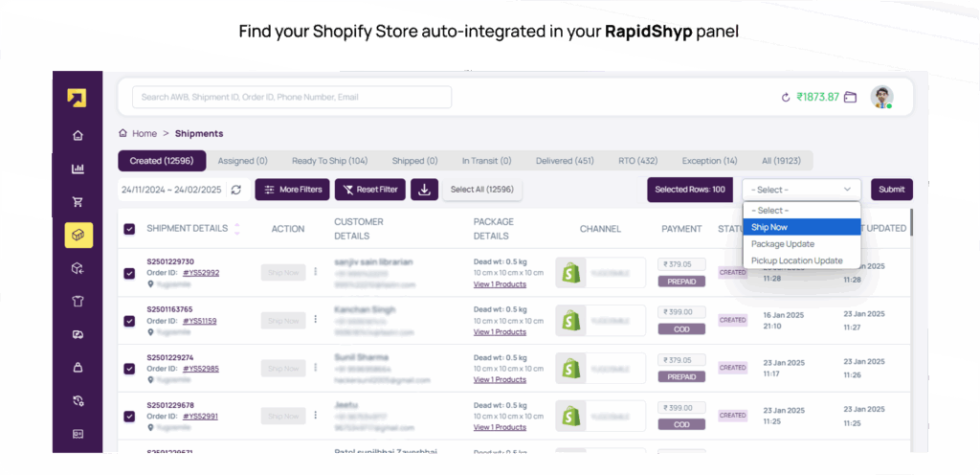
Task: Switch to the RTO (432) tab
Action: (x=637, y=161)
